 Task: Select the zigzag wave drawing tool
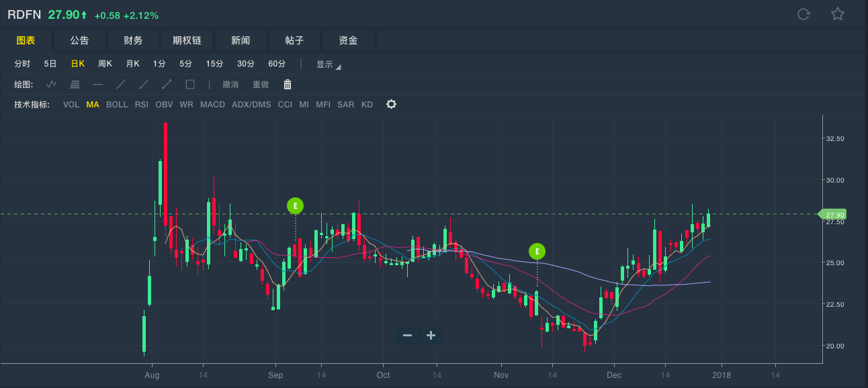(x=52, y=85)
